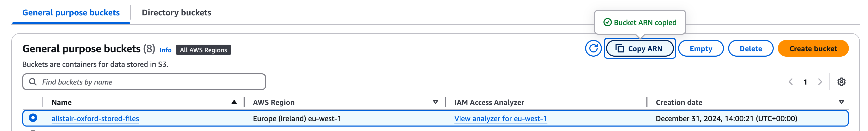Screen dimensions: 868x131
Task: Click the Bucket ARN copied checkmark
Action: pyautogui.click(x=607, y=22)
